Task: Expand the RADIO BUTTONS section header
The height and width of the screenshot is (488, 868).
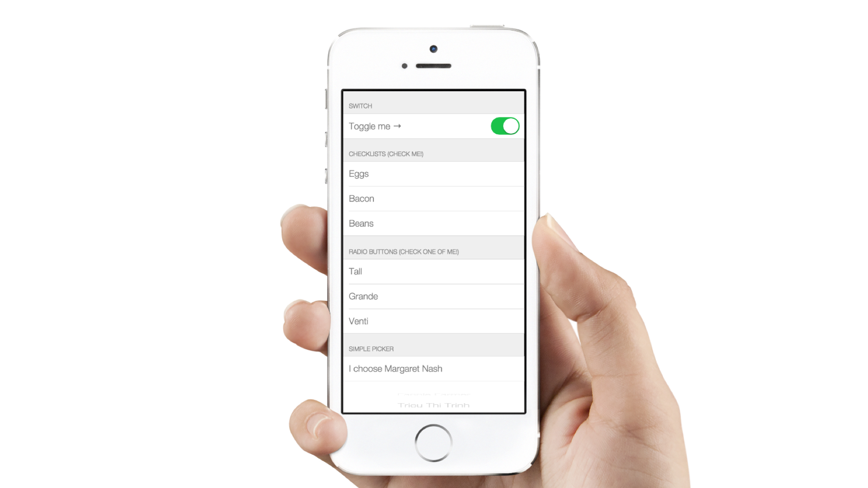Action: click(434, 251)
